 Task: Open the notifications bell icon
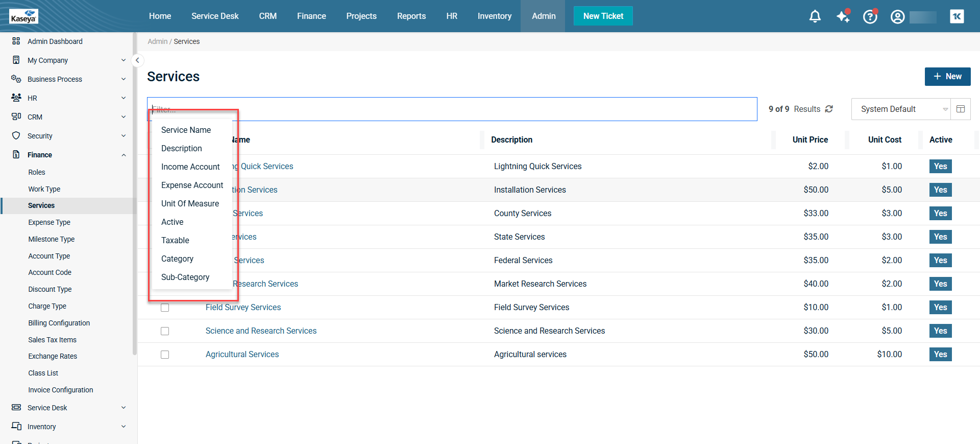point(815,16)
